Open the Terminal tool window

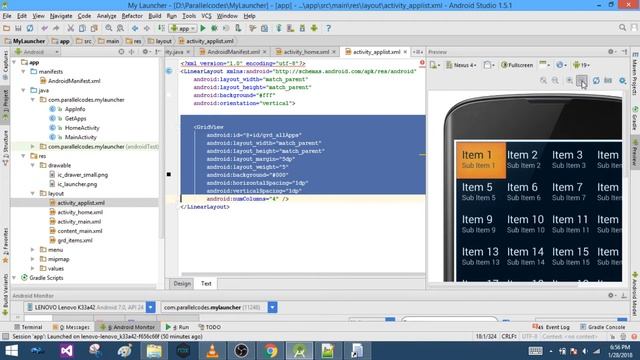[28, 327]
